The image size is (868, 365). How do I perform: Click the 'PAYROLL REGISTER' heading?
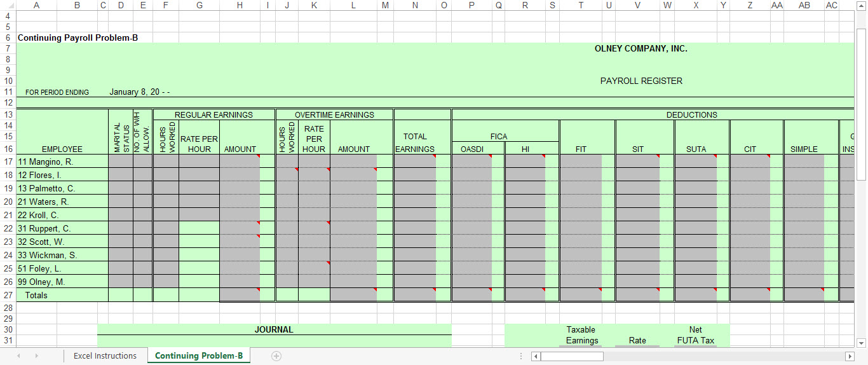point(641,81)
